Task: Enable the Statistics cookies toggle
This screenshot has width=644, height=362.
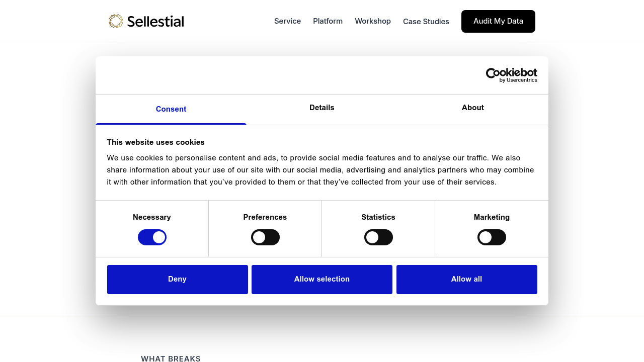Action: click(378, 237)
